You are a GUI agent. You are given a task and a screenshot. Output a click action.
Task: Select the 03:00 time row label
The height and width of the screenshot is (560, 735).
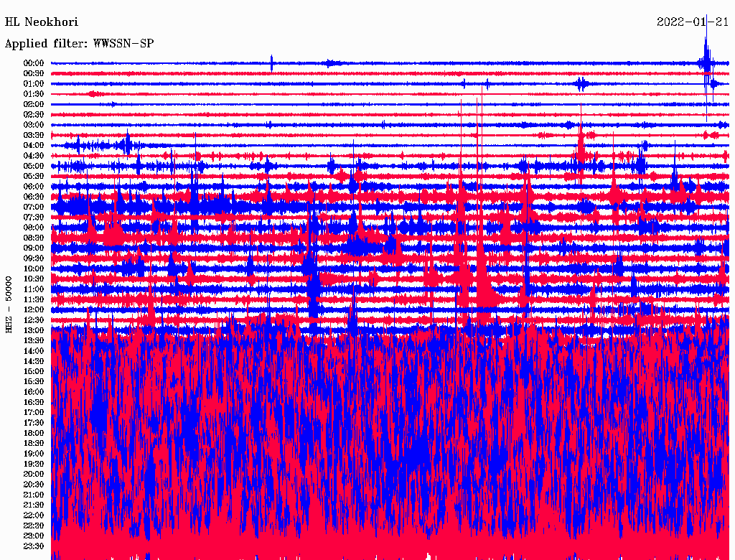point(33,125)
